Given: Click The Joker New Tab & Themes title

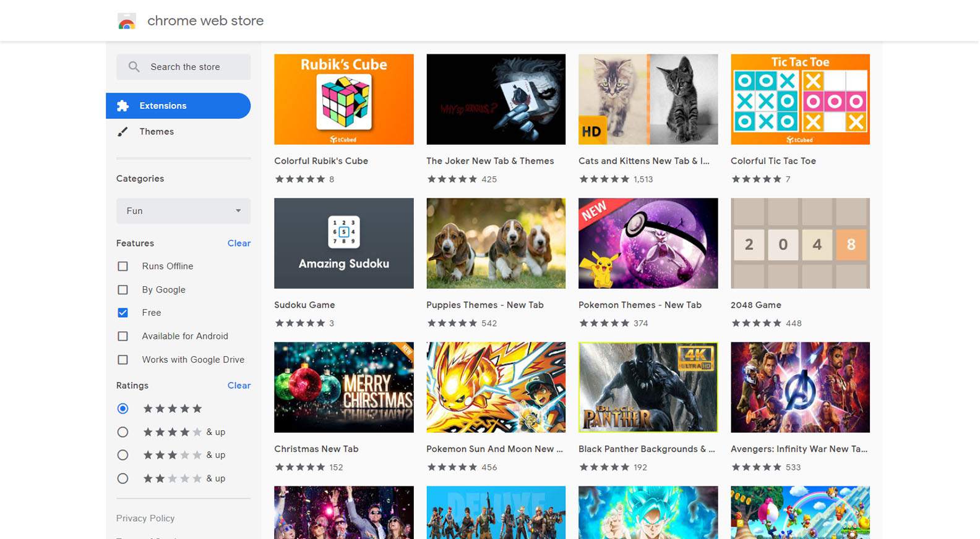Looking at the screenshot, I should click(490, 161).
